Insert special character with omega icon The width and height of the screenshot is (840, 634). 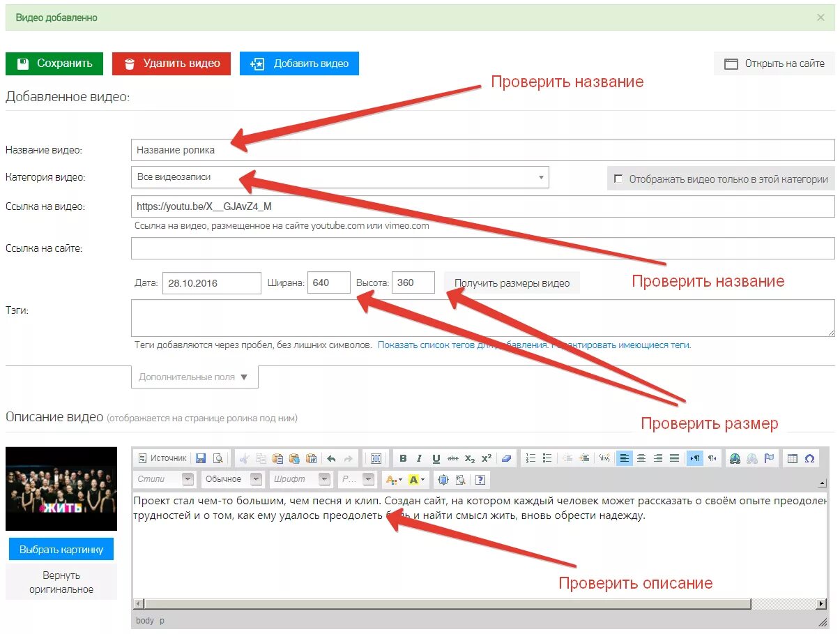(x=809, y=458)
